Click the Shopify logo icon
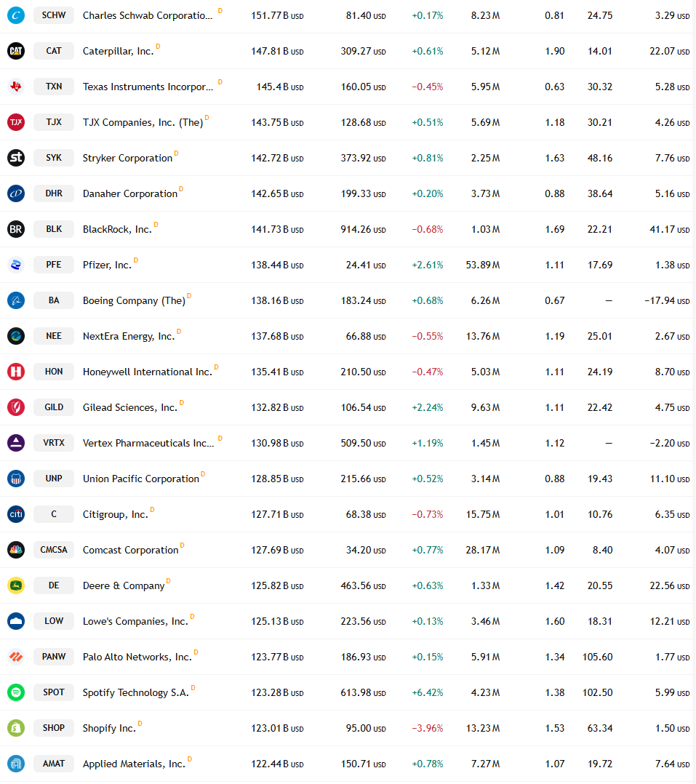Image resolution: width=696 pixels, height=784 pixels. [x=16, y=728]
